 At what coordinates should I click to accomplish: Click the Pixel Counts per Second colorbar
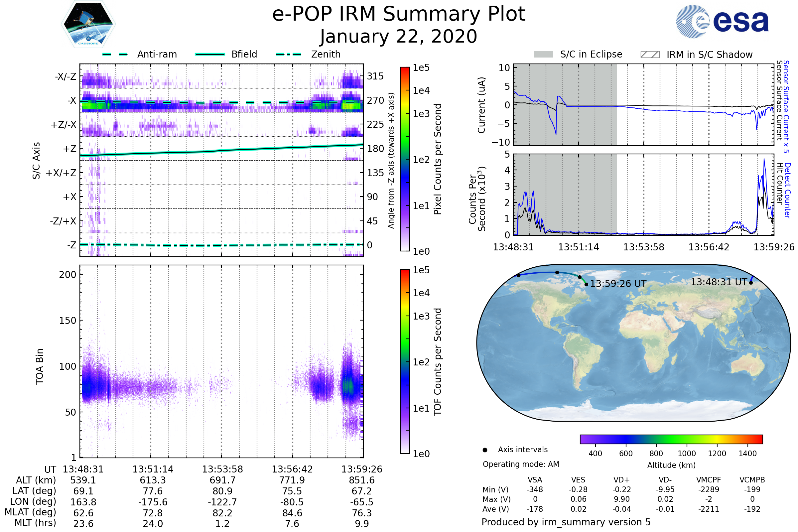405,159
